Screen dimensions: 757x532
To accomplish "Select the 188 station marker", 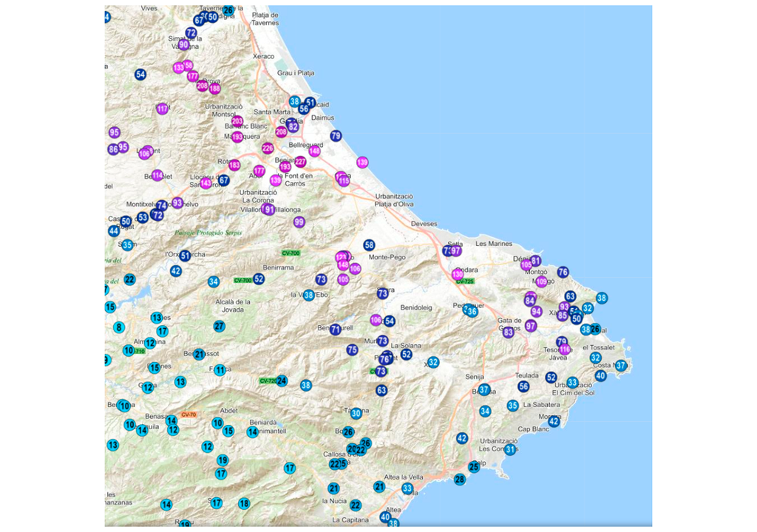I will pyautogui.click(x=215, y=89).
